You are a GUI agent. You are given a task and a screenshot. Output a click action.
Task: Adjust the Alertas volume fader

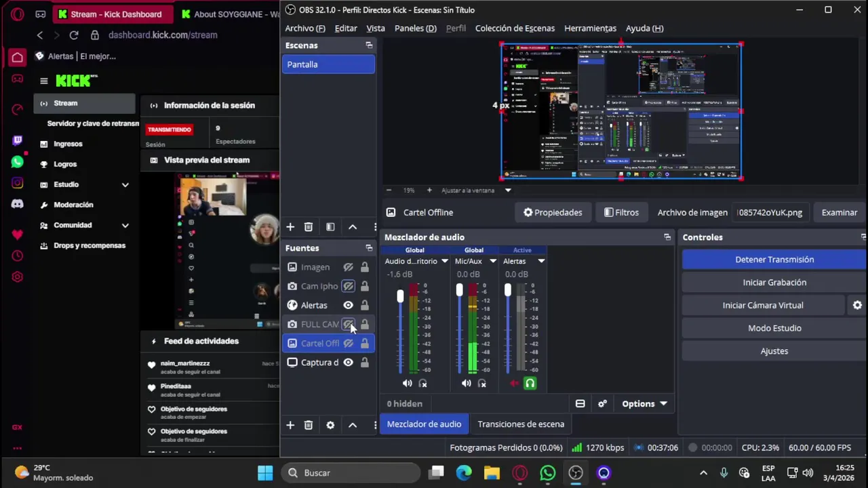pyautogui.click(x=507, y=290)
